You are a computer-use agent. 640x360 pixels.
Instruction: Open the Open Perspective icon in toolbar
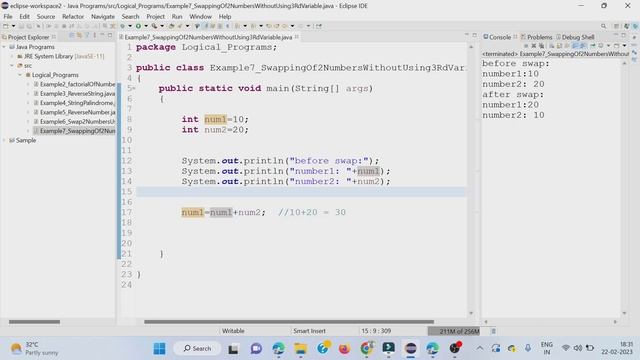(x=616, y=26)
